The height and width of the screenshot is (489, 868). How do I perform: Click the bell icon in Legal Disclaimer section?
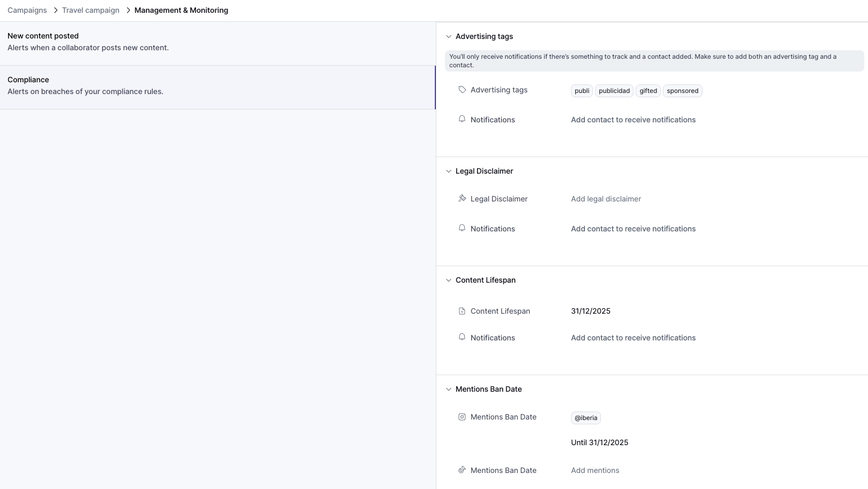tap(462, 228)
